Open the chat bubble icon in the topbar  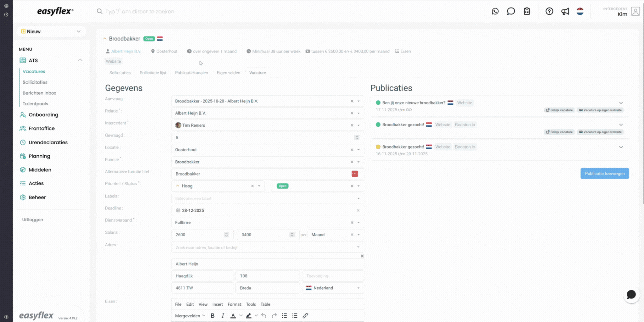511,11
